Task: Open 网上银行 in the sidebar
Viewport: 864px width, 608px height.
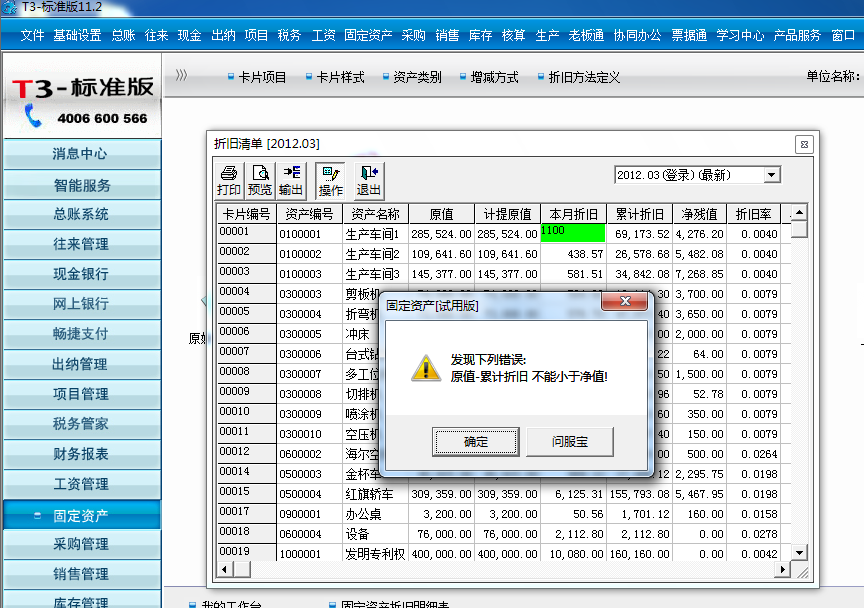Action: tap(82, 304)
